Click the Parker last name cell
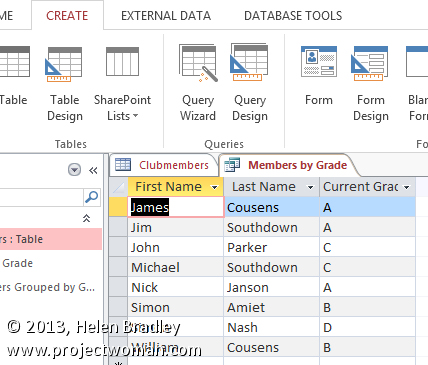Viewport: 428px width, 365px height. pyautogui.click(x=272, y=247)
